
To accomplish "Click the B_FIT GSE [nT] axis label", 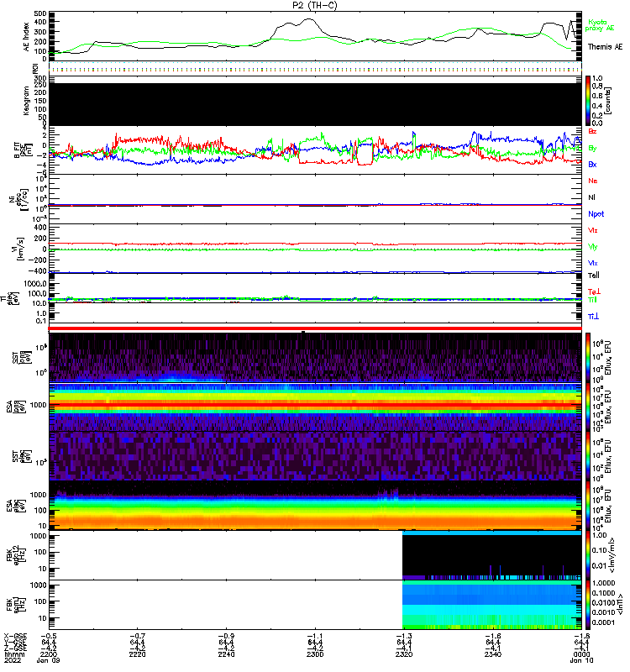I will (x=23, y=150).
